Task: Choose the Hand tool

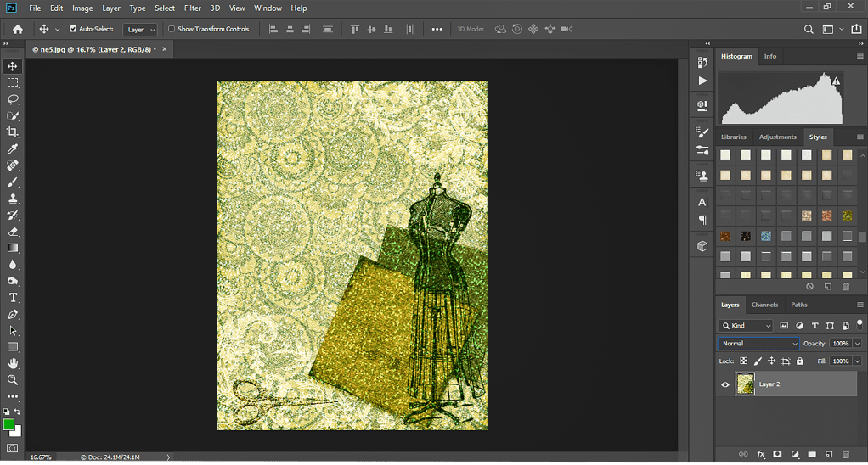Action: (13, 364)
